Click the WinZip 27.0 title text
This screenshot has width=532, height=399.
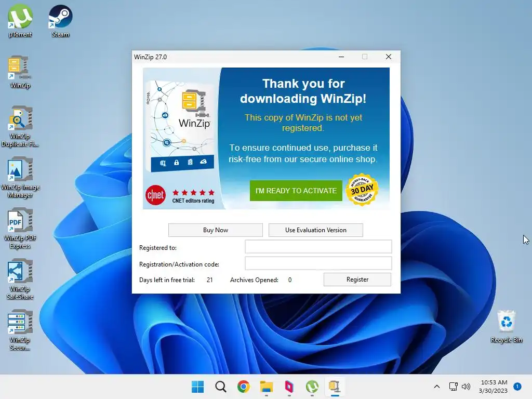pos(150,57)
